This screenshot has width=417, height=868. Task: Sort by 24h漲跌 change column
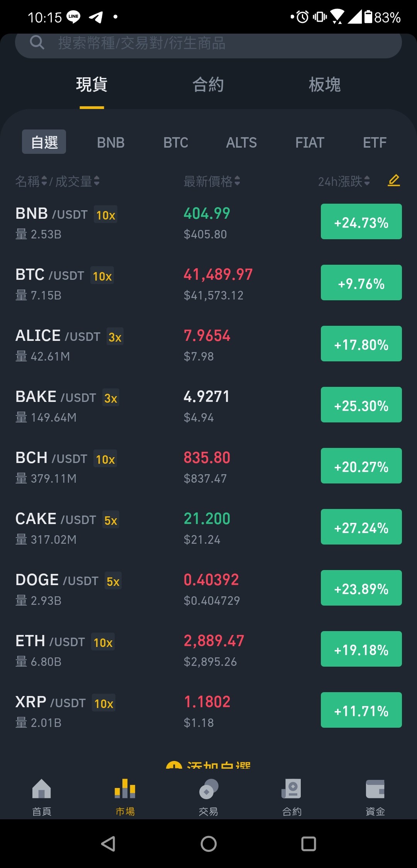344,181
